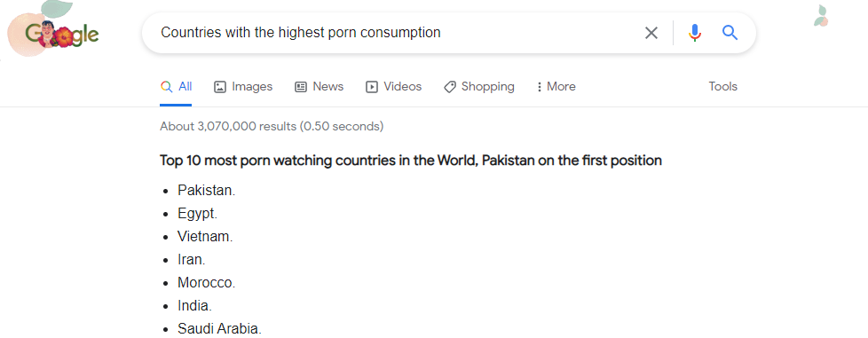Image resolution: width=868 pixels, height=338 pixels.
Task: Switch to the News tab
Action: pos(320,87)
